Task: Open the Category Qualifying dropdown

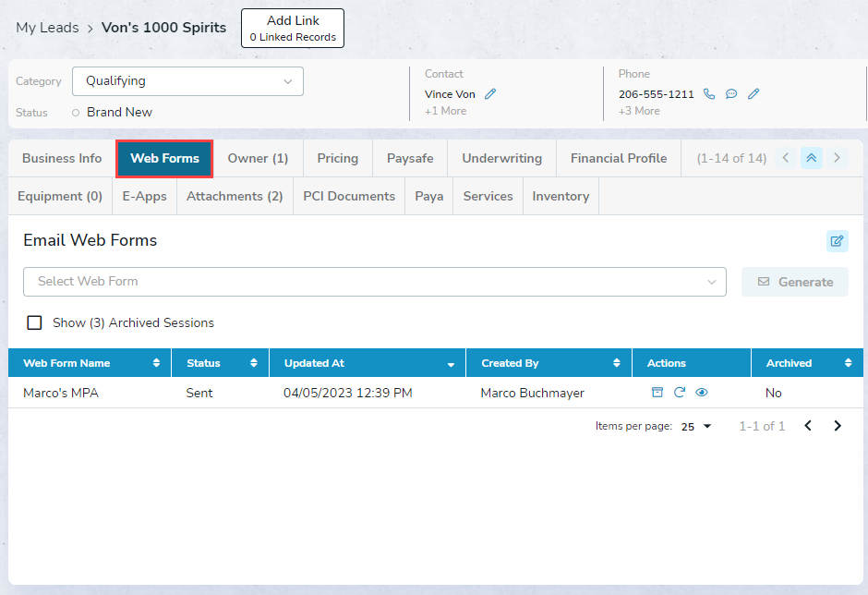Action: (x=187, y=81)
